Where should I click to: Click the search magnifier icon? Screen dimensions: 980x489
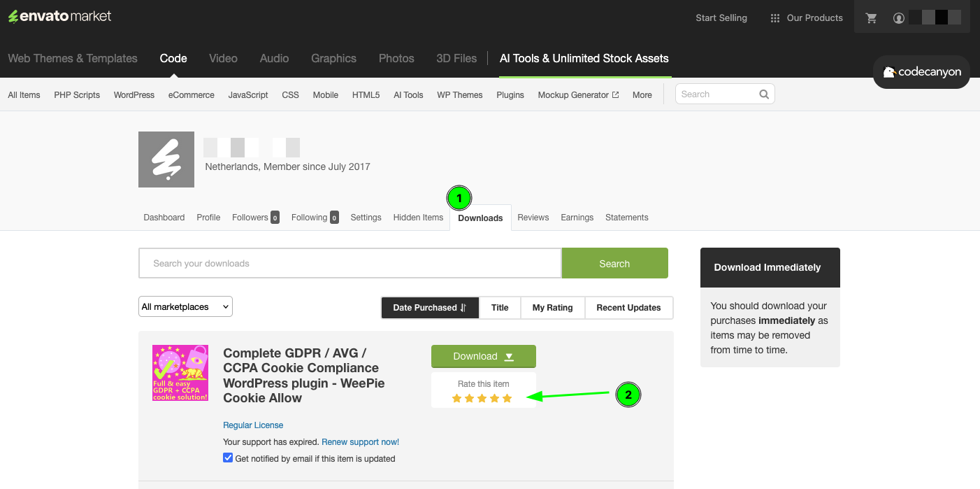click(x=763, y=94)
